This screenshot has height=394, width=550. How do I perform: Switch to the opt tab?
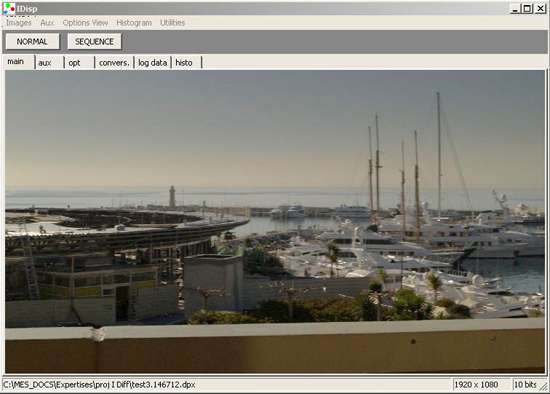79,63
